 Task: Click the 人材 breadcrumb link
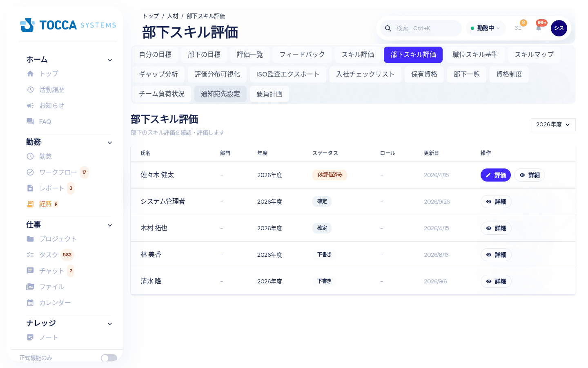[x=173, y=16]
